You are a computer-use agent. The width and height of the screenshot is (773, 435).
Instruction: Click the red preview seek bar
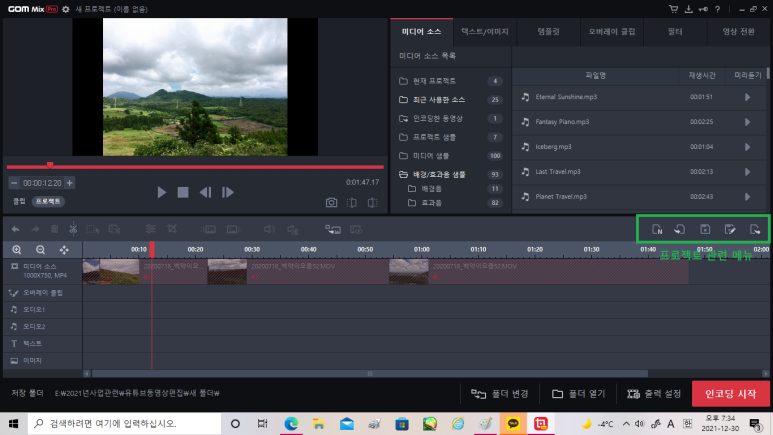tap(195, 167)
